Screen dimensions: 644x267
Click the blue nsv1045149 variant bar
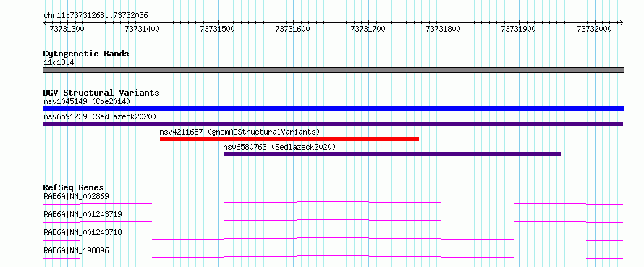tap(333, 109)
